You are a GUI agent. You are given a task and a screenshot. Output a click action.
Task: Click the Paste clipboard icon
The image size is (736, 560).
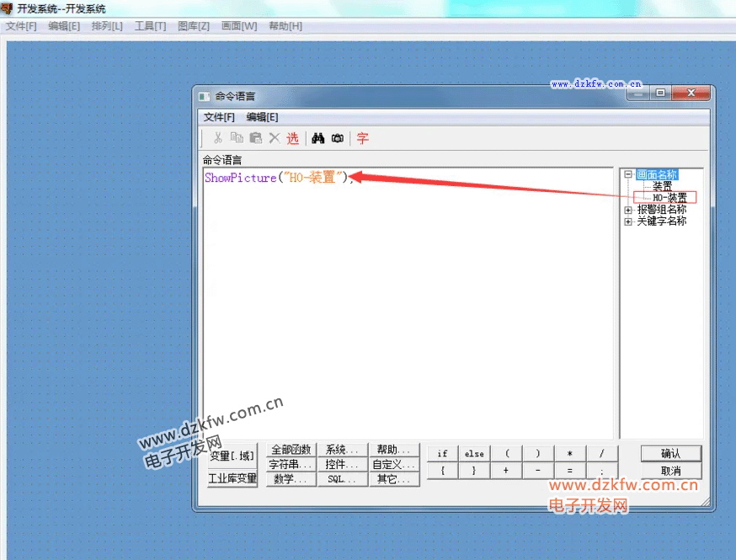click(x=255, y=138)
